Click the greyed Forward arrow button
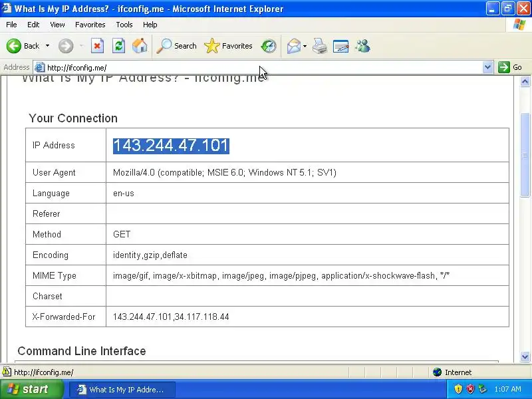Viewport: 532px width, 399px height. 66,46
